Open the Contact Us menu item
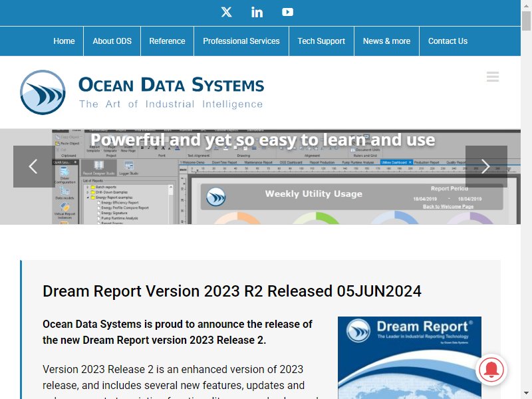Image resolution: width=532 pixels, height=399 pixels. tap(448, 41)
